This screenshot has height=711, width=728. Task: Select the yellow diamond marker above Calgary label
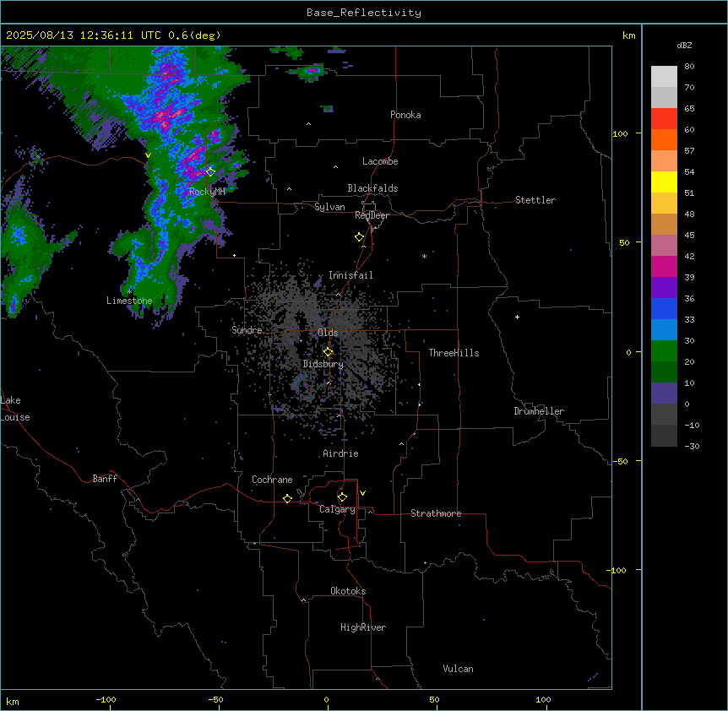click(342, 497)
